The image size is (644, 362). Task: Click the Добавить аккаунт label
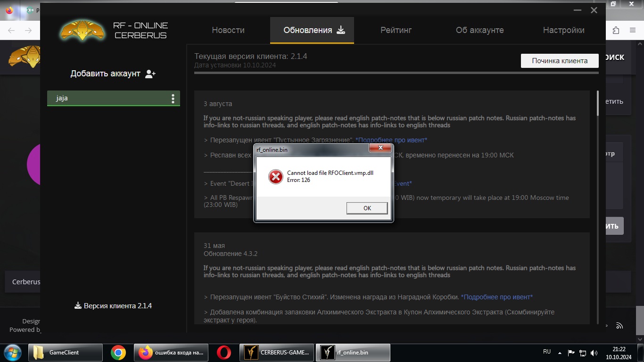coord(106,74)
